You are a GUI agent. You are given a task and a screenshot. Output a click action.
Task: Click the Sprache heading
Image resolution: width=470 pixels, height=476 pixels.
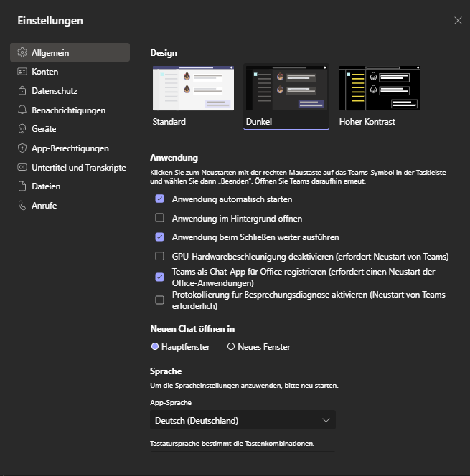[166, 371]
